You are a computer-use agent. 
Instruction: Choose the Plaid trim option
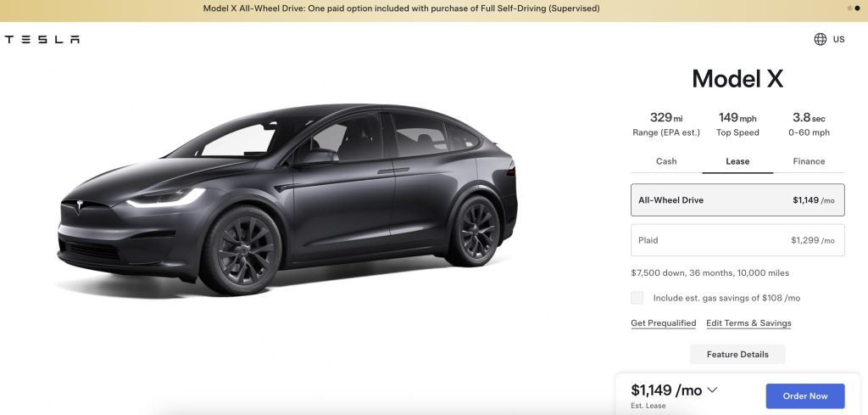click(737, 240)
